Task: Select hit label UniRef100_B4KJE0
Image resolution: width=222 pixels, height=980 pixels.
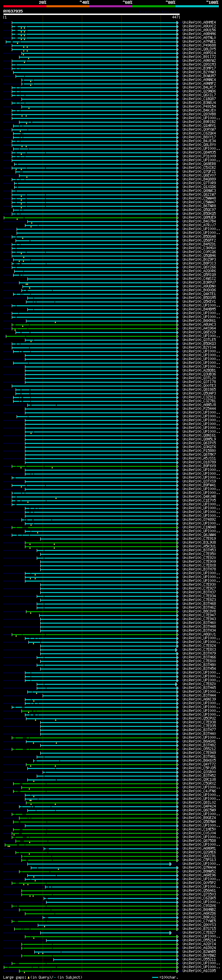Action: pyautogui.click(x=199, y=110)
